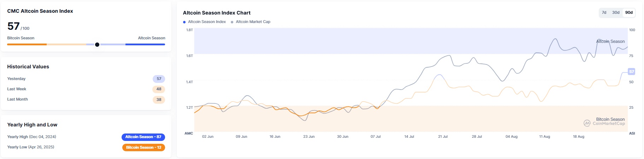Click Yesterday's value badge 57
The width and height of the screenshot is (644, 159).
coord(159,79)
